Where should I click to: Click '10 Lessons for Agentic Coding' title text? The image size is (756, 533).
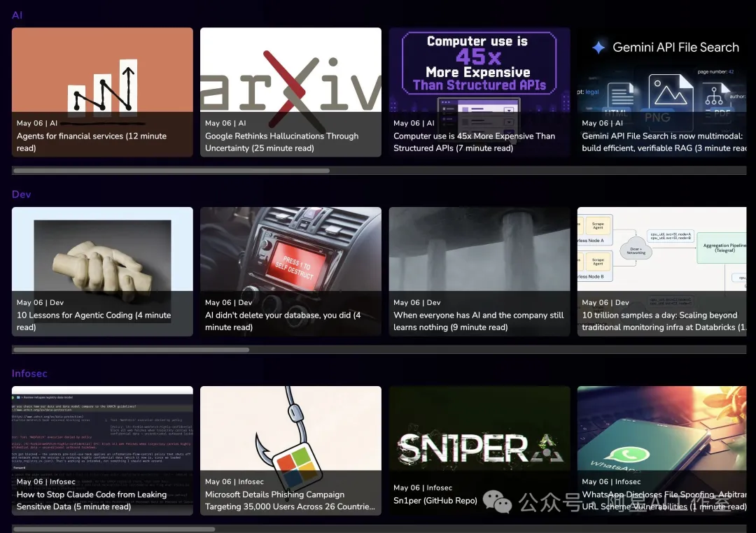tap(94, 321)
